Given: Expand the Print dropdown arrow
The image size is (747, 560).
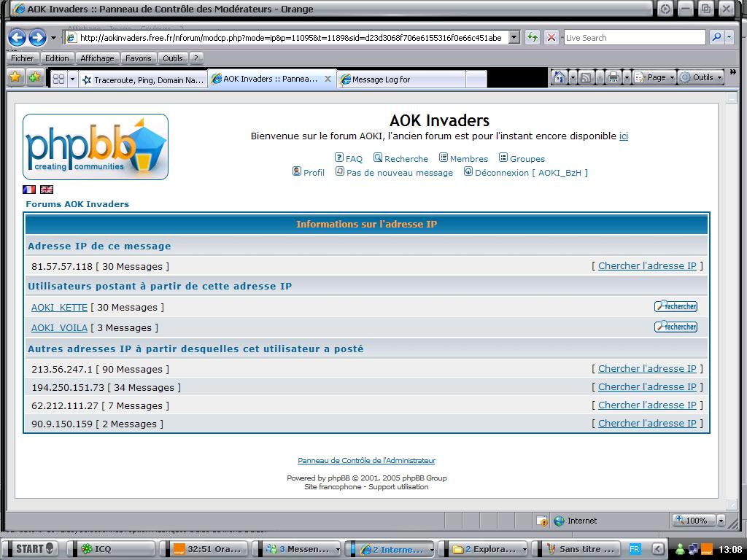Looking at the screenshot, I should [x=627, y=77].
